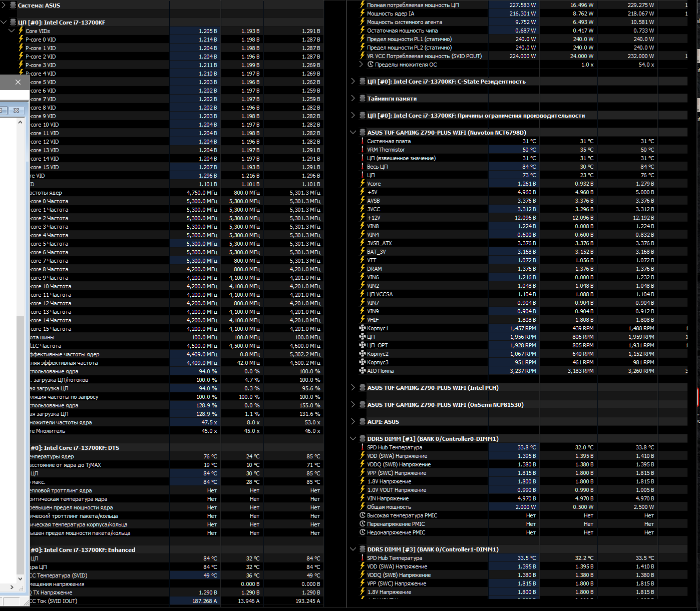The height and width of the screenshot is (611, 700).
Task: Click lightning icon of VR VCC Потребляемая мощность
Action: pyautogui.click(x=363, y=56)
